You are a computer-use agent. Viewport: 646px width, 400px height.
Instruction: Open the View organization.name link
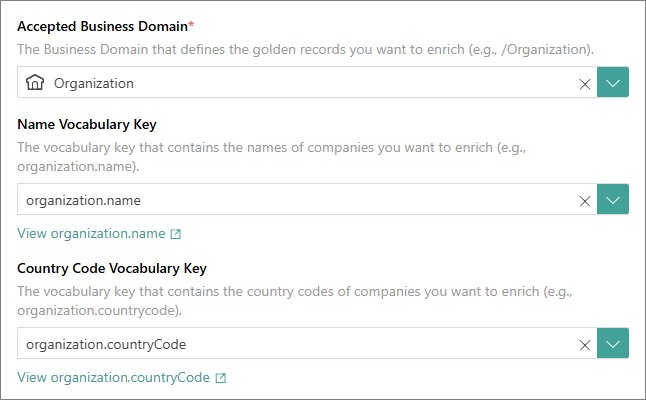[91, 234]
